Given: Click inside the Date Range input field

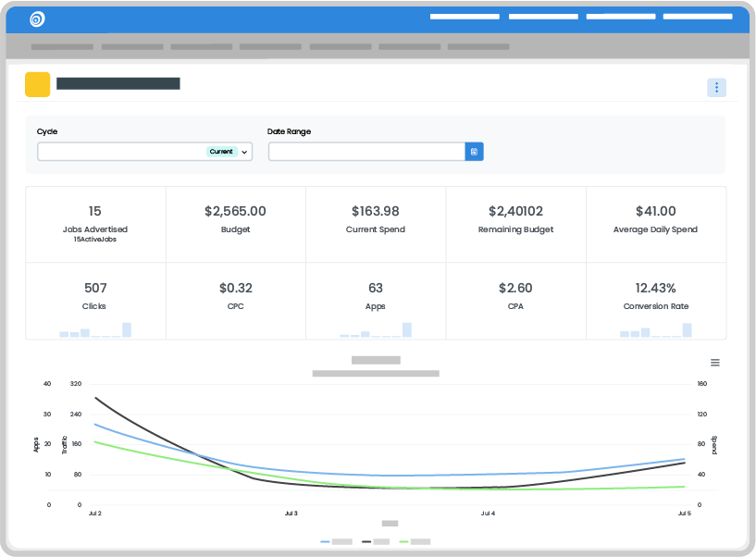Looking at the screenshot, I should coord(366,152).
